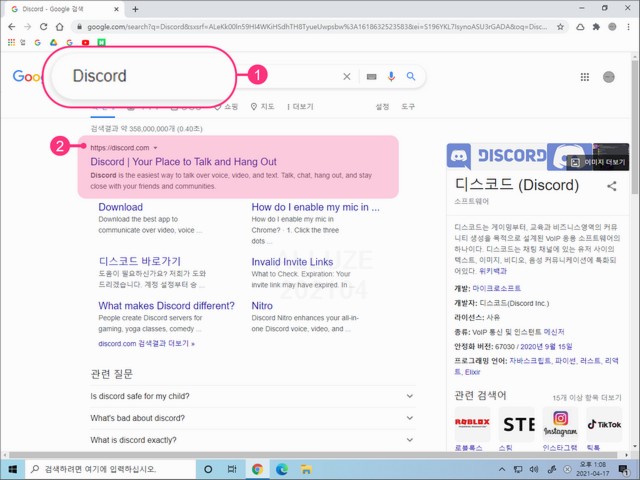Open the taskbar clock showing 2021-04-17
Image resolution: width=640 pixels, height=480 pixels.
(593, 469)
